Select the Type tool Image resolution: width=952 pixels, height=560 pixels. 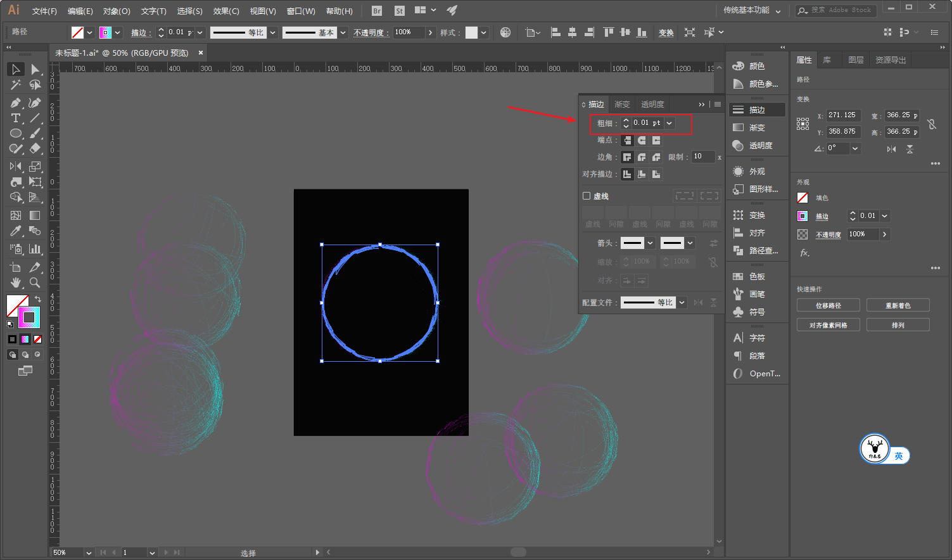tap(16, 118)
